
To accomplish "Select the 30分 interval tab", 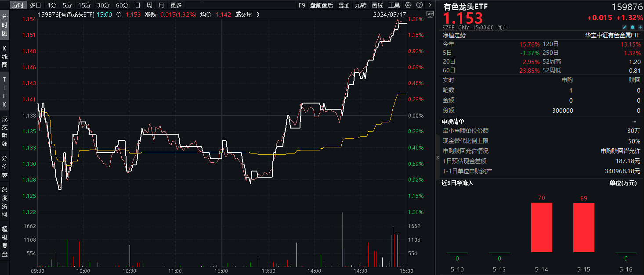I will [x=103, y=5].
